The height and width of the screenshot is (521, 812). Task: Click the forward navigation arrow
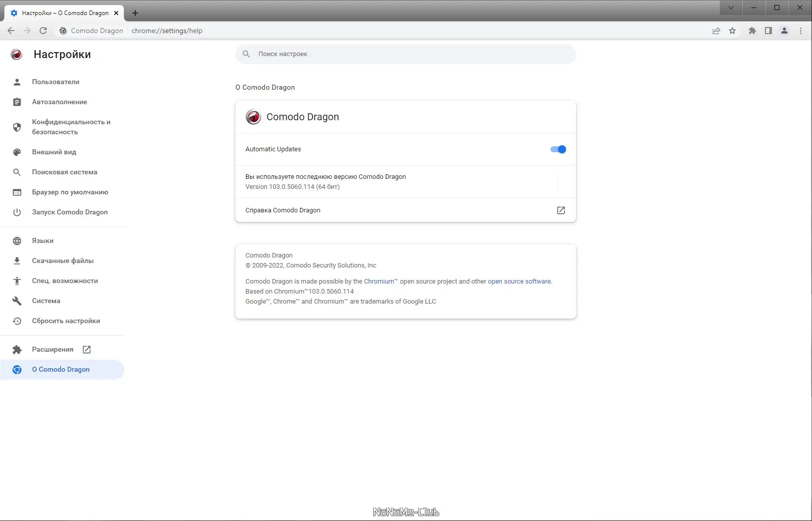tap(27, 31)
